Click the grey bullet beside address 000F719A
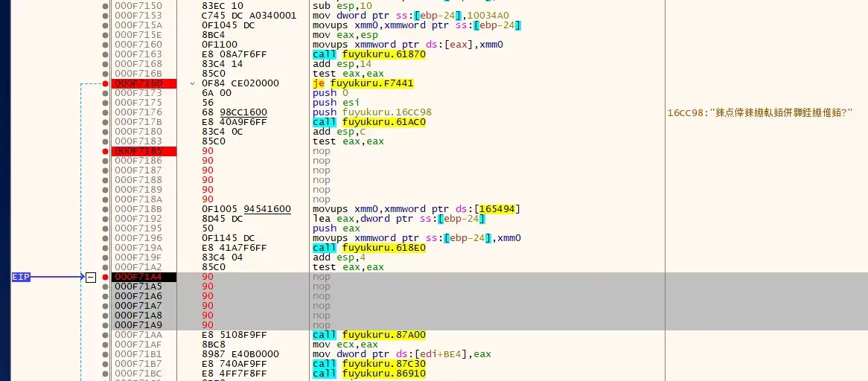 [105, 248]
